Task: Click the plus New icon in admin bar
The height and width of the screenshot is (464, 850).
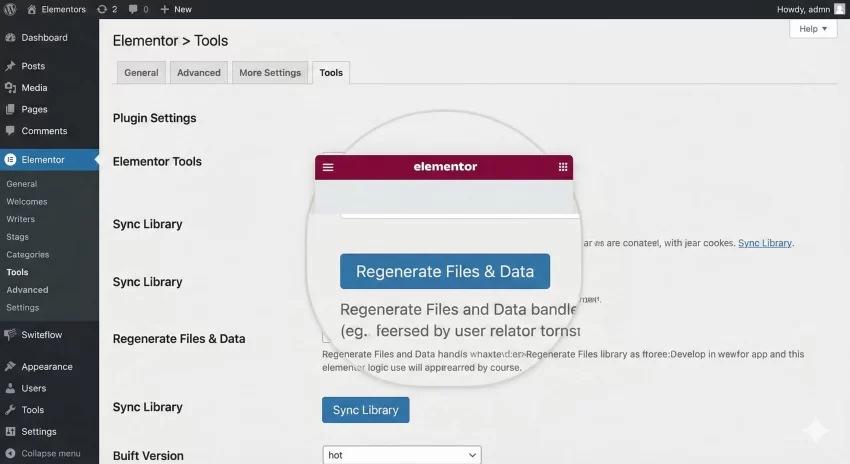Action: coord(165,9)
